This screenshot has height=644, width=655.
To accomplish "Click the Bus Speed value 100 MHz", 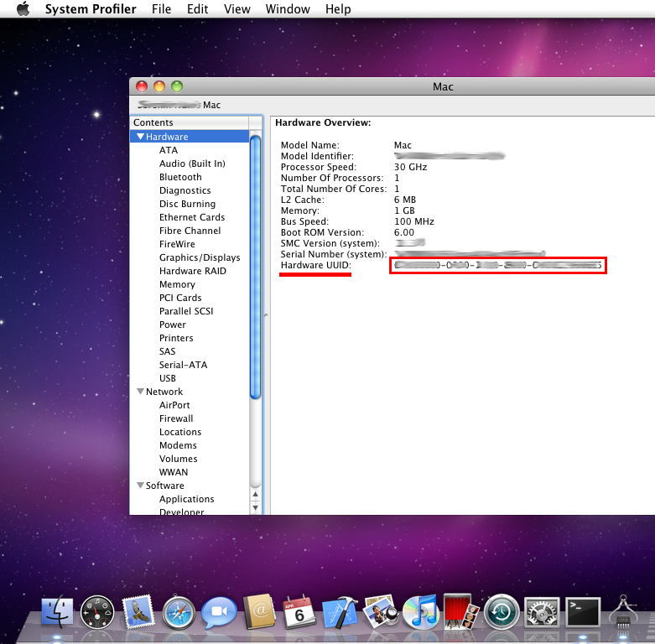I will point(414,221).
